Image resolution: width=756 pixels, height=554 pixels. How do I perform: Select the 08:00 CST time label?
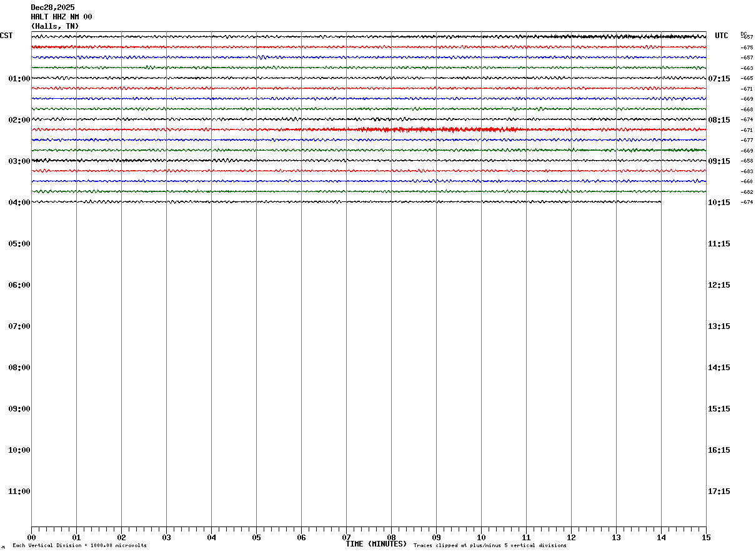(19, 368)
